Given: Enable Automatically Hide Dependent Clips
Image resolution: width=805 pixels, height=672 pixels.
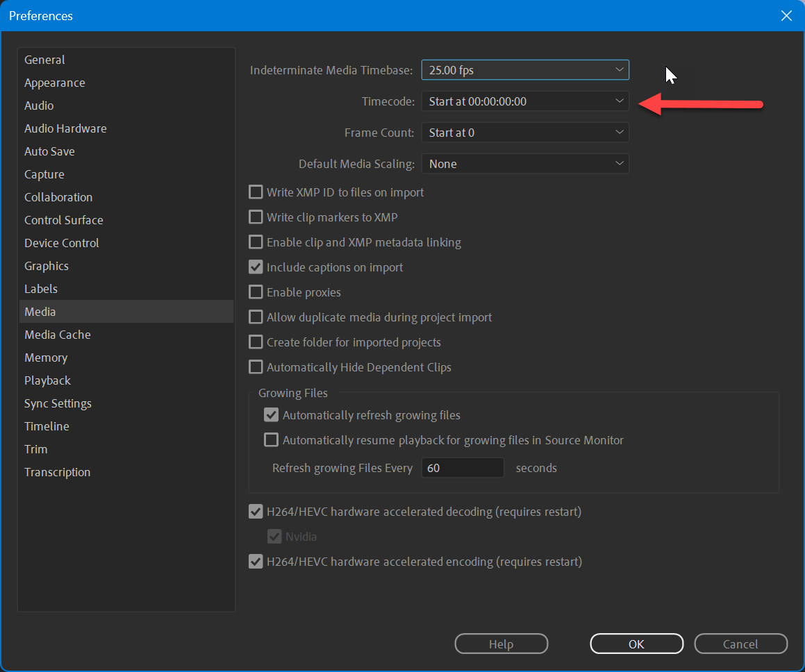Looking at the screenshot, I should point(256,367).
